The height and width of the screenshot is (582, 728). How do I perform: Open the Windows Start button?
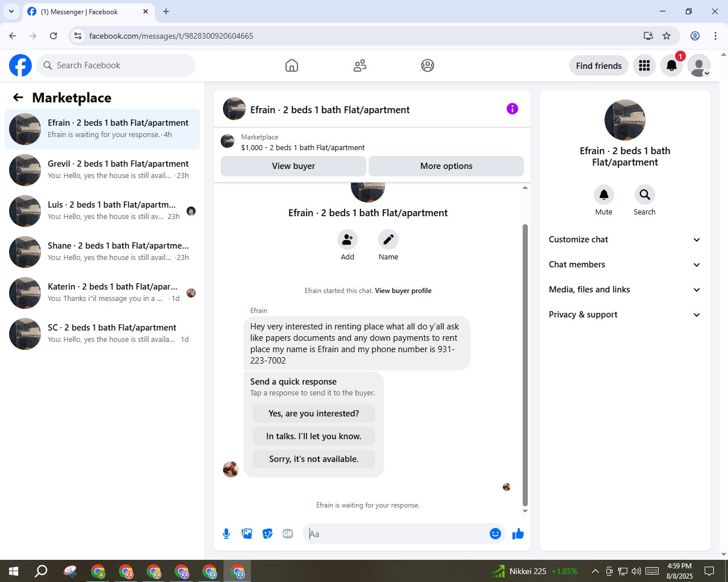click(x=14, y=571)
